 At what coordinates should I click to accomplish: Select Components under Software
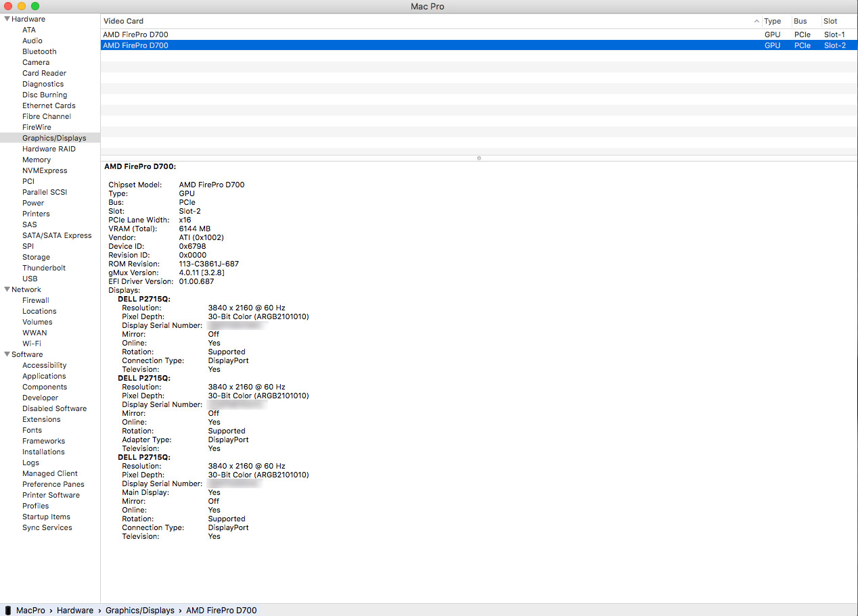pos(45,387)
